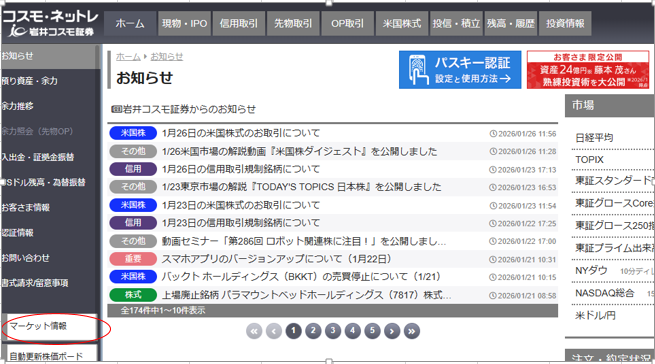The height and width of the screenshot is (364, 655).
Task: Click 日経平均 in the 市場 panel
Action: tap(594, 137)
